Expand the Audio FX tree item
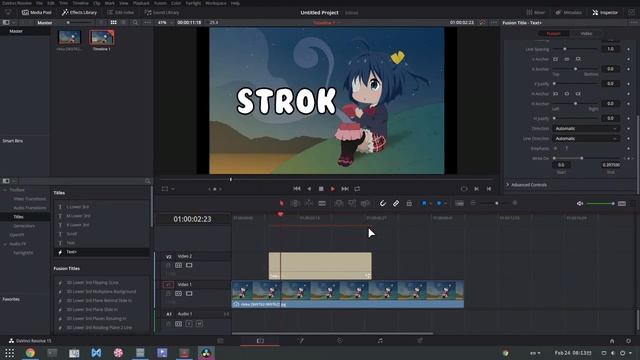The width and height of the screenshot is (640, 360). click(x=5, y=244)
